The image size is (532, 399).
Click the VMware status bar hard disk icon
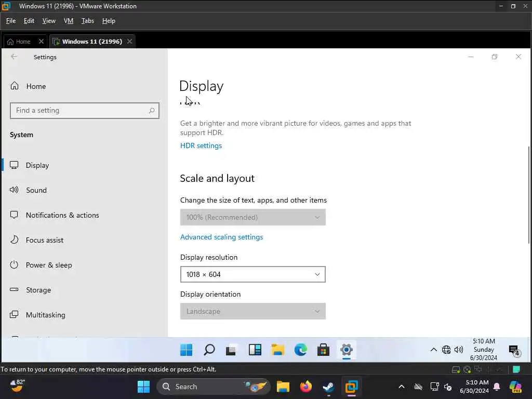pos(456,369)
